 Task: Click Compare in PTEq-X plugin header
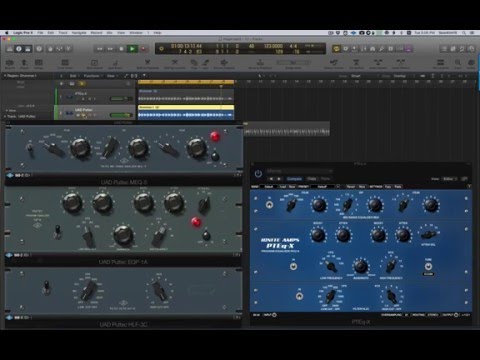pos(294,179)
